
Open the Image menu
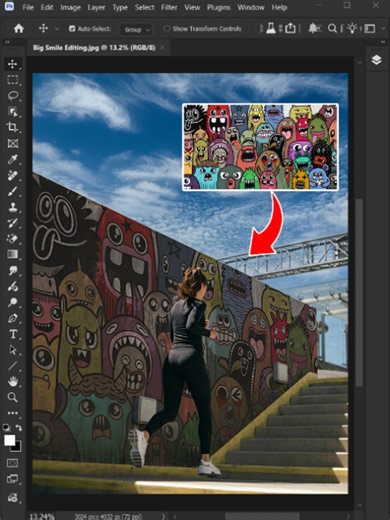(70, 7)
